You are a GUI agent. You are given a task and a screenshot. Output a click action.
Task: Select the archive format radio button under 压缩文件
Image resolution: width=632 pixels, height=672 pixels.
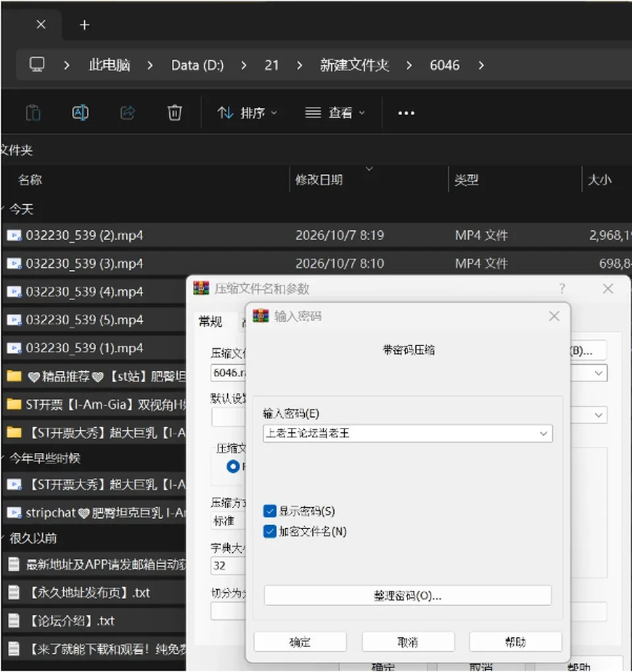click(x=233, y=466)
